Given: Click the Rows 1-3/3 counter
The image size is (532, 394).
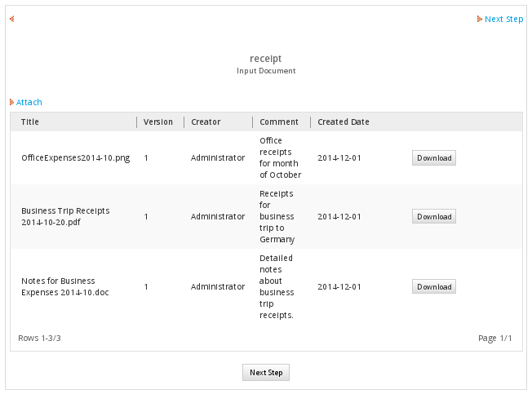Looking at the screenshot, I should (39, 338).
